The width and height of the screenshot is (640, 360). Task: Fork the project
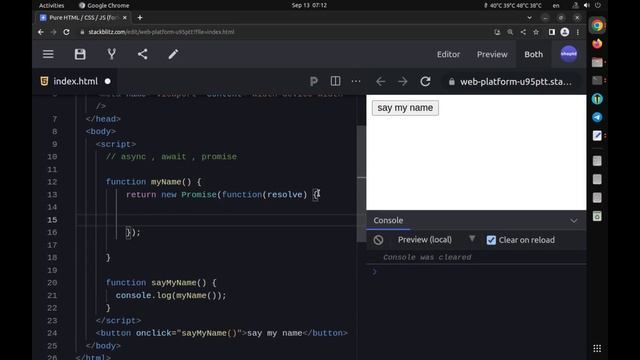coord(111,54)
